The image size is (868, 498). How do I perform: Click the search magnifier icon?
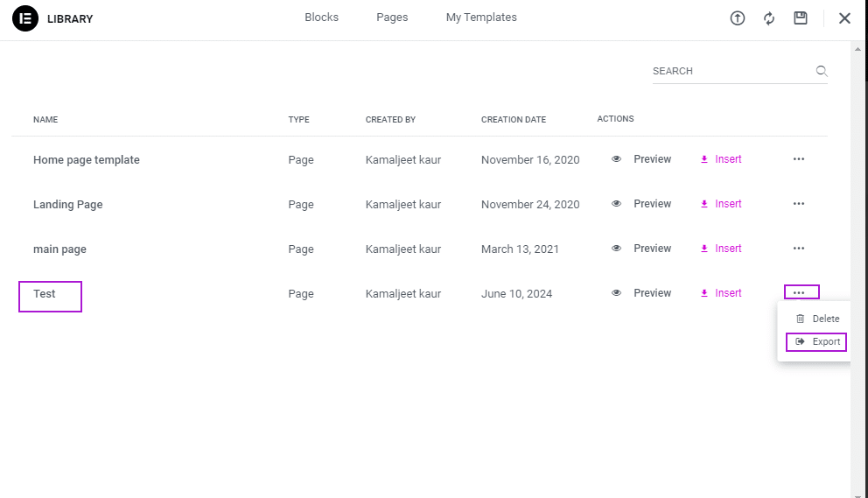(x=822, y=71)
